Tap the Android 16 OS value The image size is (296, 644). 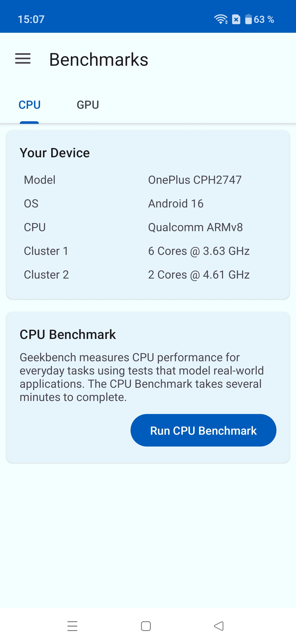point(176,204)
